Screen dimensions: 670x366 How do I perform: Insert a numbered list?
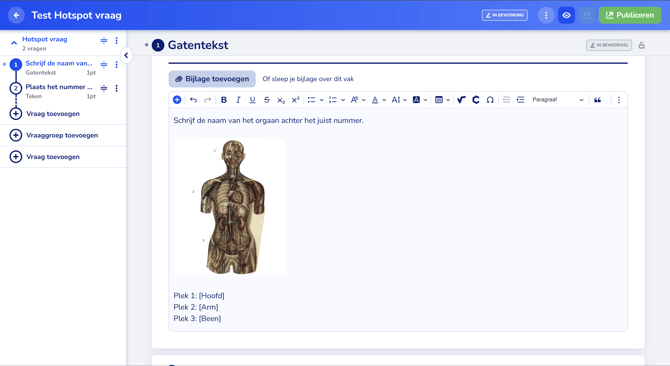(332, 100)
